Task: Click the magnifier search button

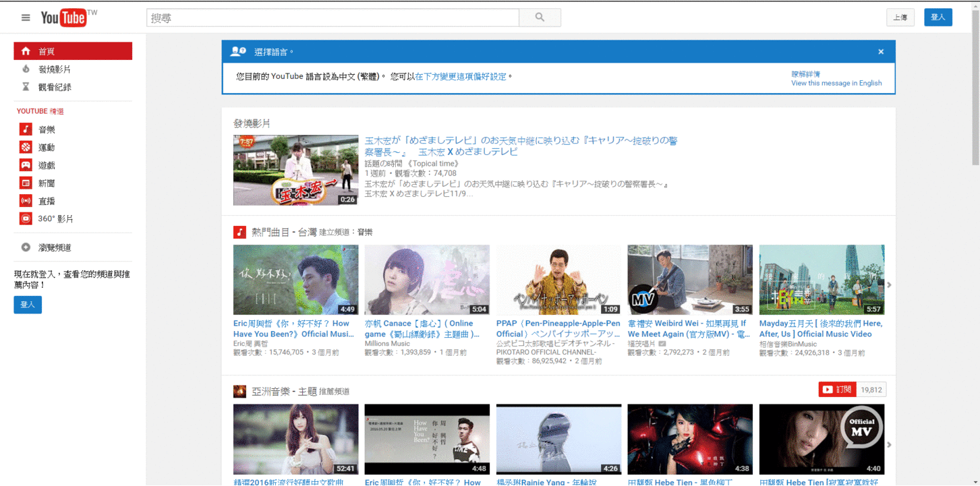Action: click(x=540, y=18)
